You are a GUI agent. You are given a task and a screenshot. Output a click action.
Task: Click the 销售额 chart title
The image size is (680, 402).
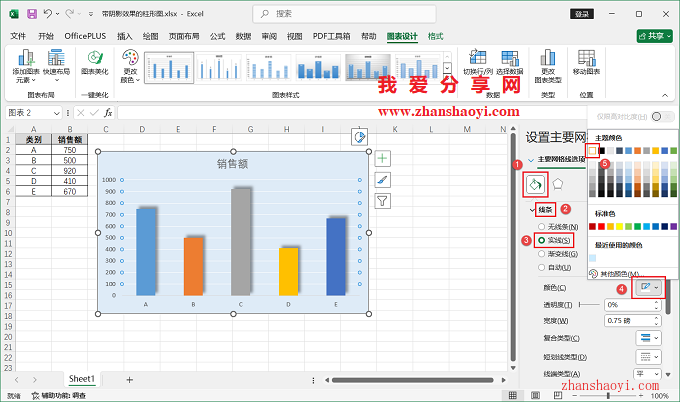click(232, 164)
